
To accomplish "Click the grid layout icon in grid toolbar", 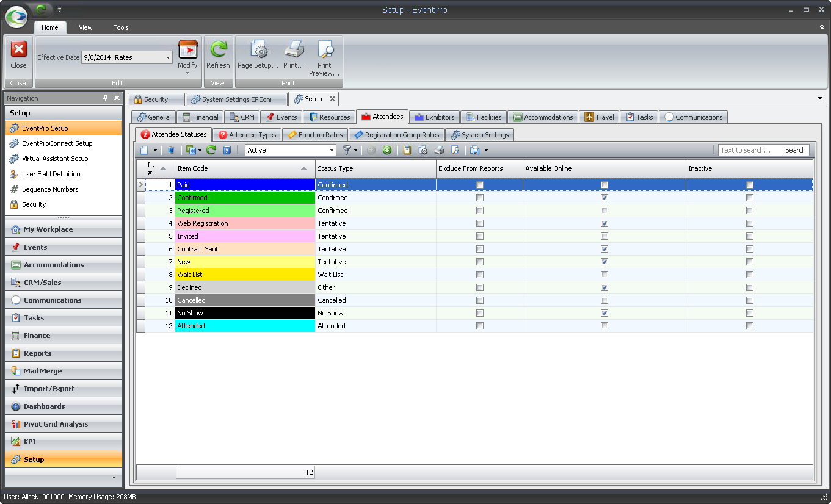I will point(191,150).
